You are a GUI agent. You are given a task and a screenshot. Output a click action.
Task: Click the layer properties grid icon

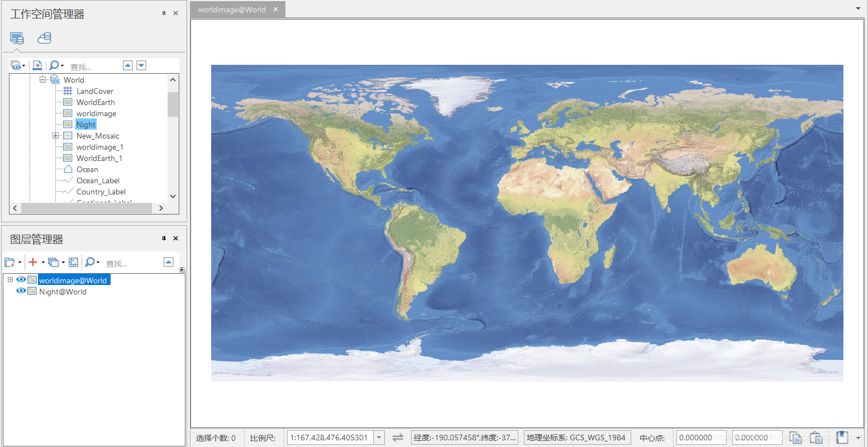[73, 262]
